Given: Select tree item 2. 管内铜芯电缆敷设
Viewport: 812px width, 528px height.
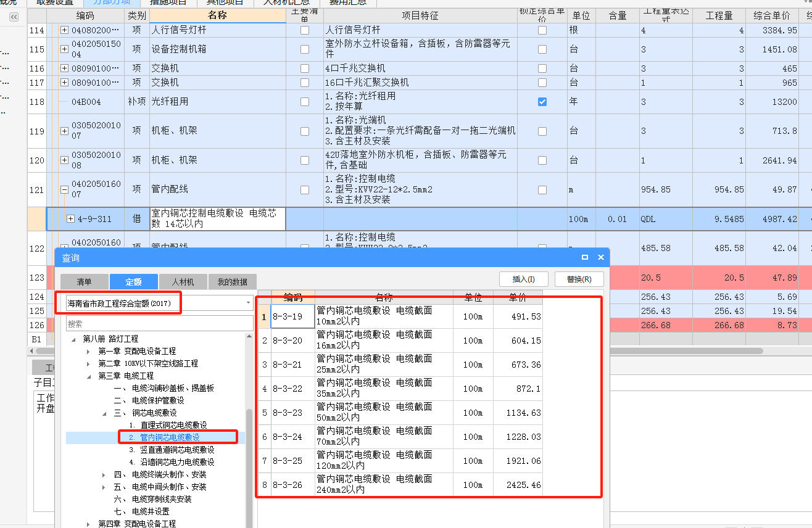Looking at the screenshot, I should pyautogui.click(x=164, y=437).
